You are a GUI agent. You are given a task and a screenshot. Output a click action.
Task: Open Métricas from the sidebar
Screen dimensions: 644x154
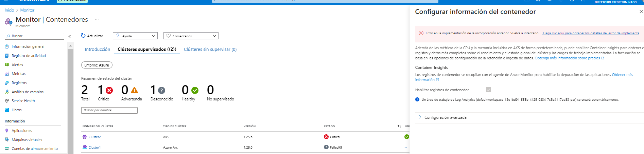pyautogui.click(x=18, y=74)
